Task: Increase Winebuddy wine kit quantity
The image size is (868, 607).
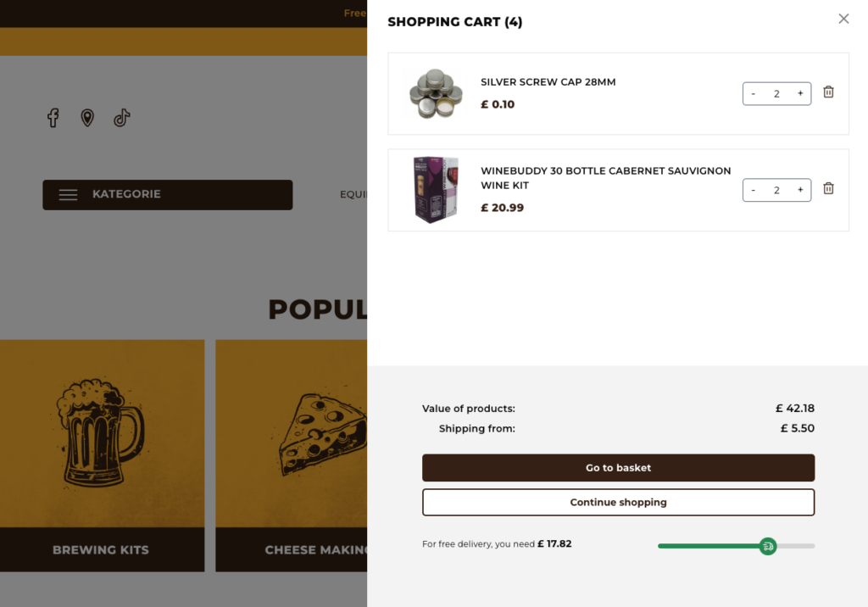Action: [800, 190]
